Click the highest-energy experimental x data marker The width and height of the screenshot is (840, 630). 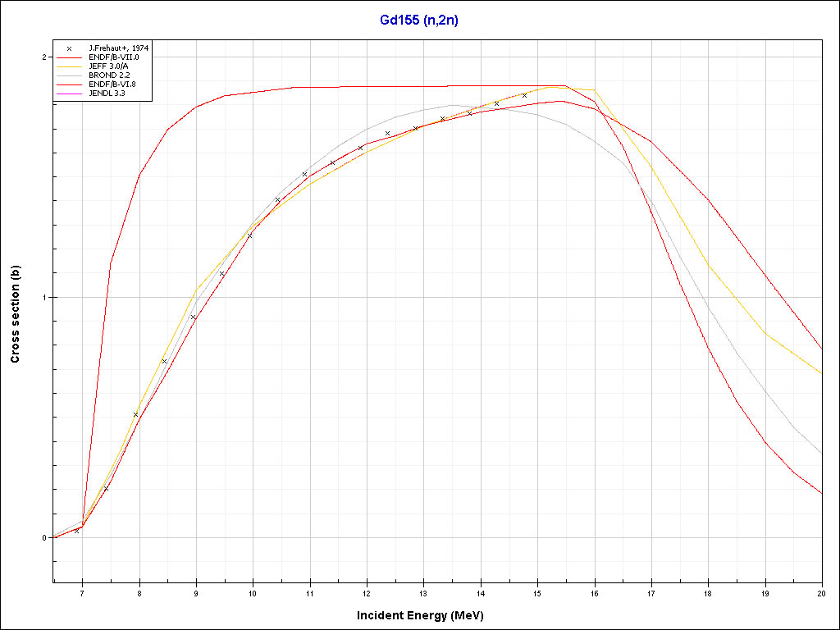(524, 95)
